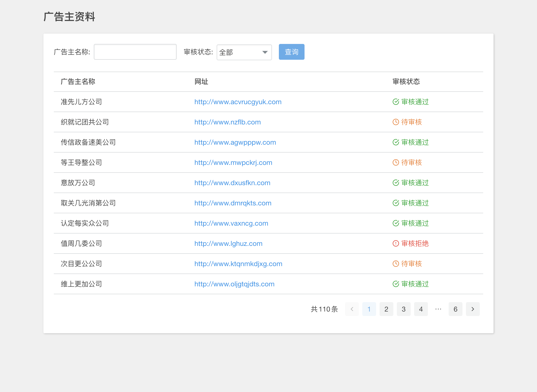Click the approved icon beside 传信政备速美公司

point(396,142)
